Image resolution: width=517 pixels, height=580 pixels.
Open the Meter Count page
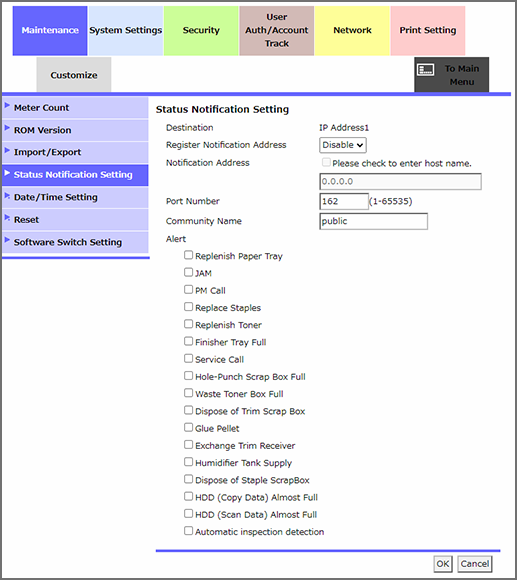75,108
